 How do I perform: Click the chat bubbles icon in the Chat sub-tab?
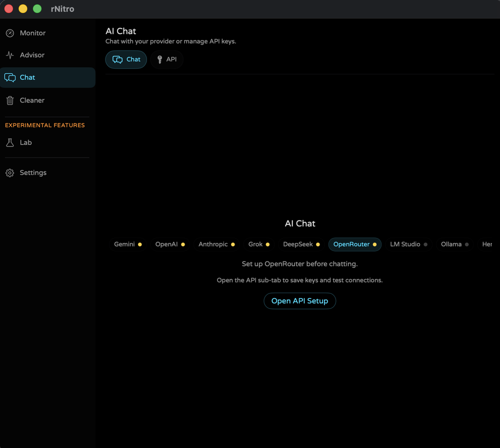(117, 59)
